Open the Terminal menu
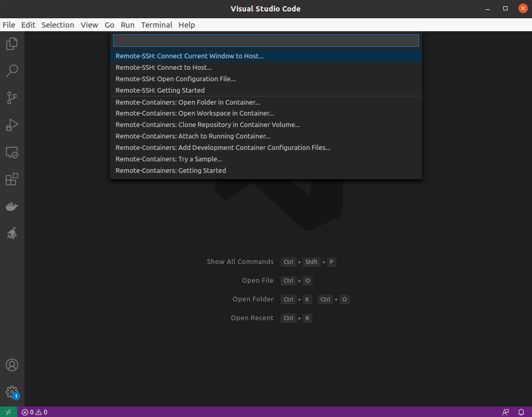Image resolution: width=532 pixels, height=417 pixels. [157, 25]
